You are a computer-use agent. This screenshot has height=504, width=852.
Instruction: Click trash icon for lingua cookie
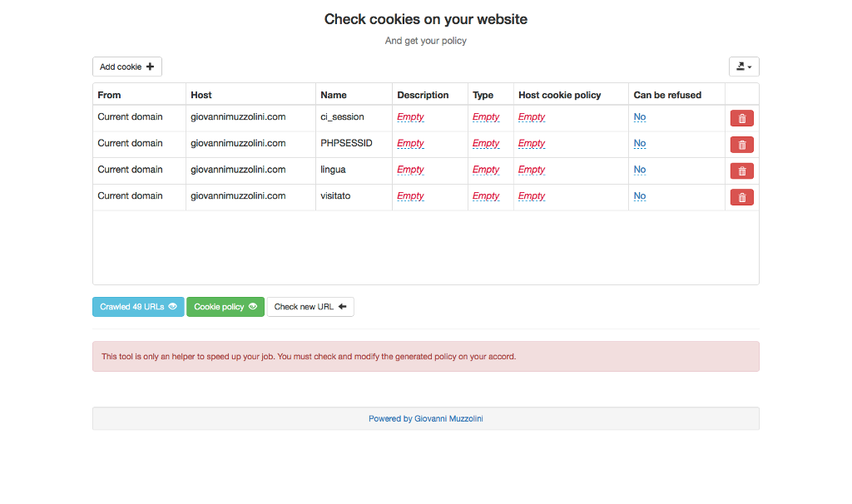coord(741,171)
